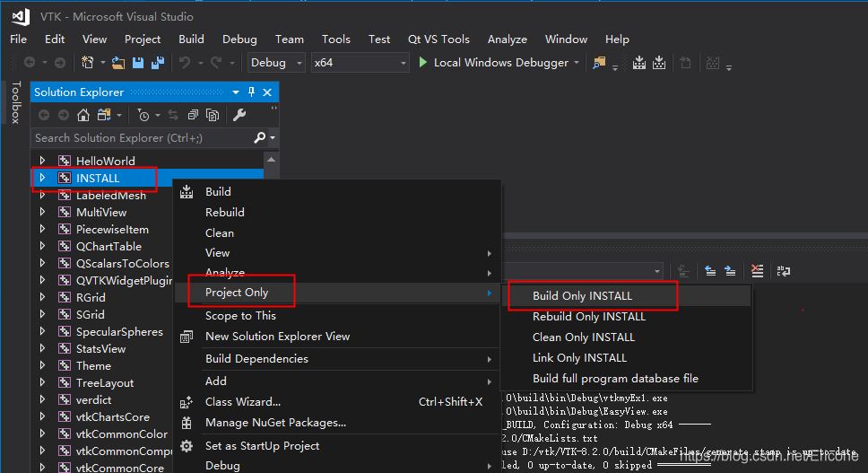Open the Toolbox side tab
868x473 pixels.
pyautogui.click(x=16, y=102)
